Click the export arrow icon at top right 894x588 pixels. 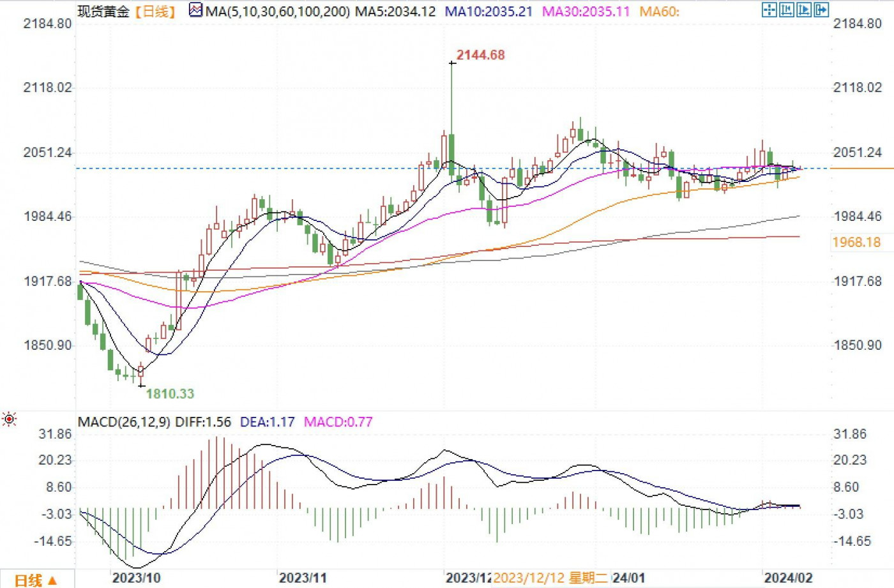pyautogui.click(x=821, y=10)
